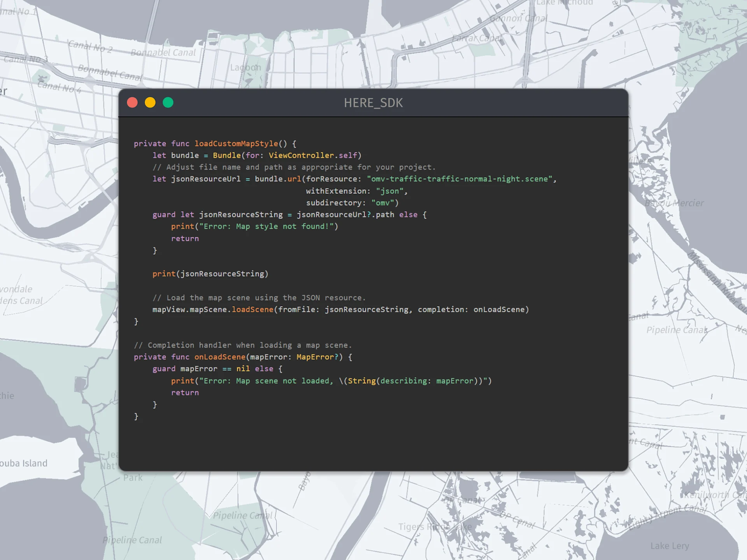Click the Lake Lery map label

[x=670, y=546]
